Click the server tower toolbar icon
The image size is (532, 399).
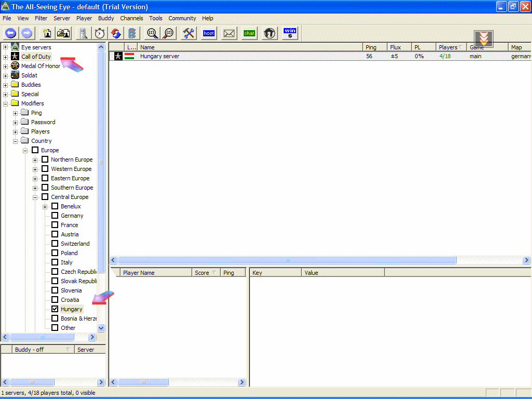(83, 33)
